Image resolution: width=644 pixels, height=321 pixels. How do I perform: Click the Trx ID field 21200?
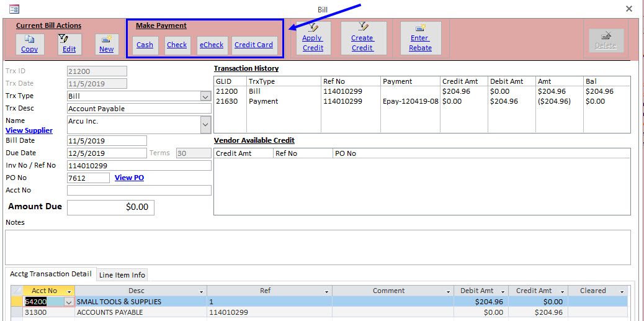click(97, 71)
